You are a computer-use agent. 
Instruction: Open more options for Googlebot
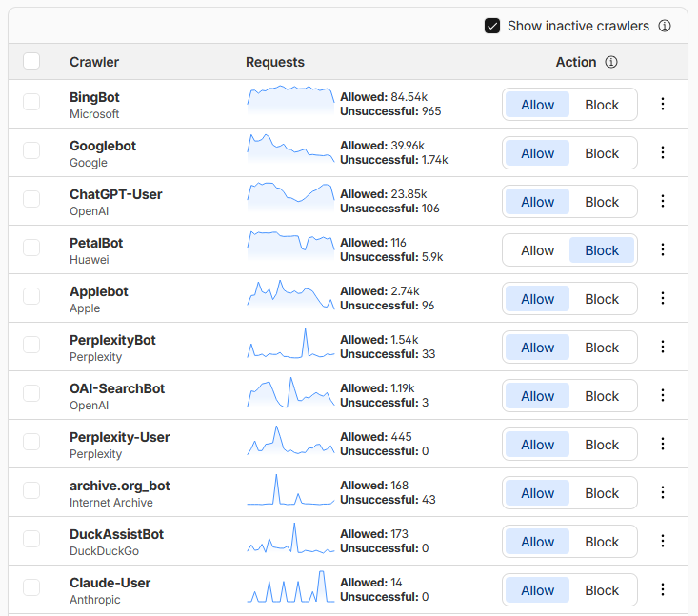pyautogui.click(x=663, y=153)
